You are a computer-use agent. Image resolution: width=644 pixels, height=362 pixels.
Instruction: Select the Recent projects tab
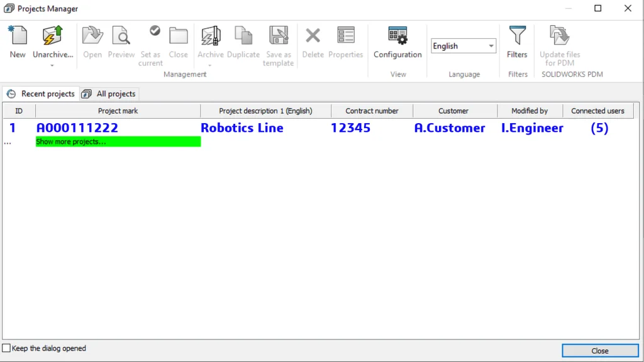click(41, 94)
